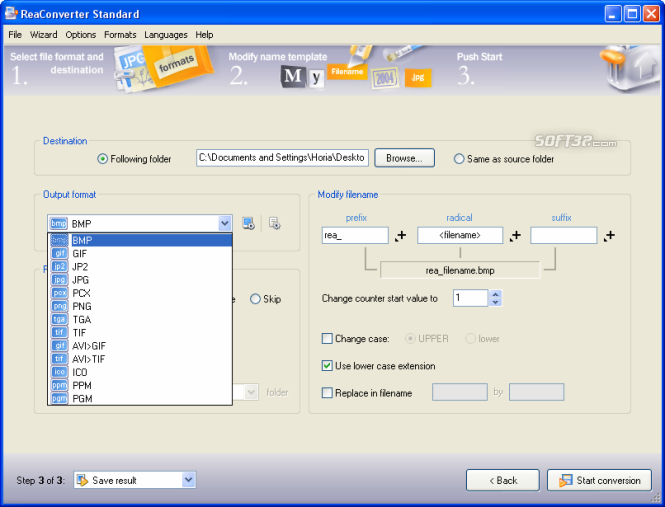Select BMP in the format list
This screenshot has height=507, width=665.
(140, 240)
